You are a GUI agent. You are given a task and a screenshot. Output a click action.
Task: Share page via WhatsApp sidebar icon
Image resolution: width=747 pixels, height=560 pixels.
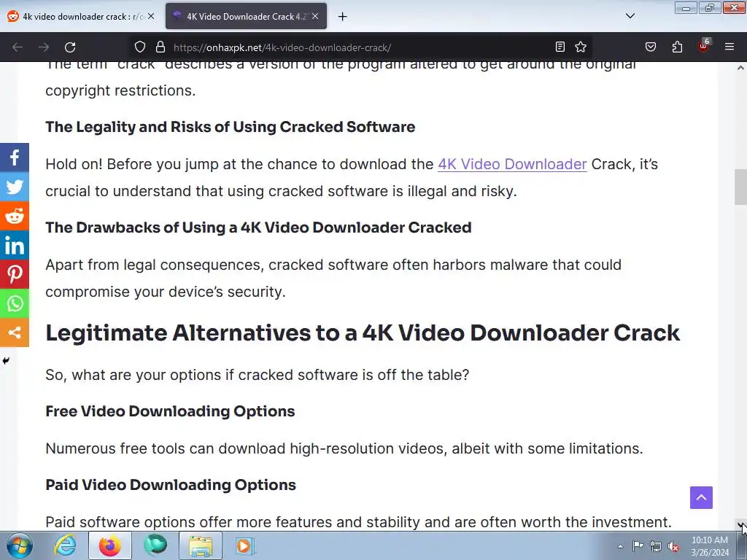[x=15, y=303]
